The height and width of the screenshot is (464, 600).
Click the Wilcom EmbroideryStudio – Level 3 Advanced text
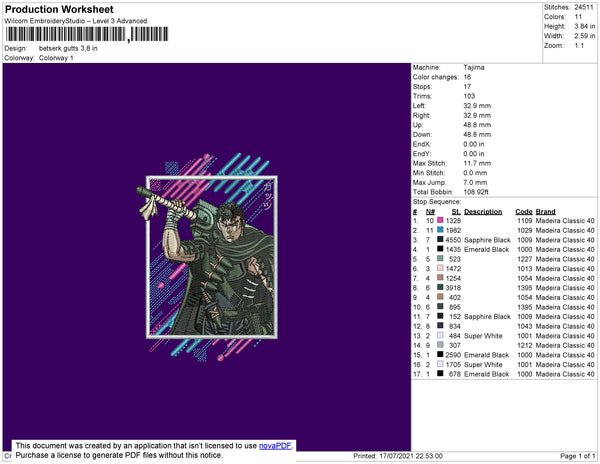(x=76, y=21)
